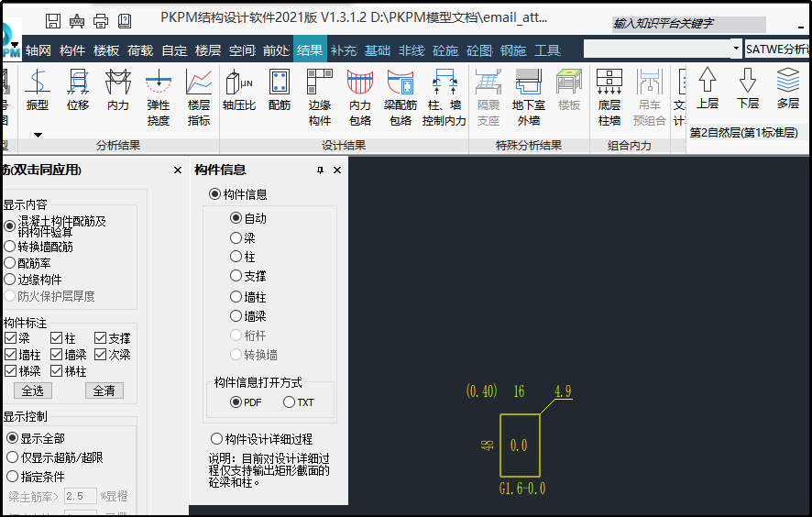Select 边缘构件 in display content
The width and height of the screenshot is (812, 517).
pyautogui.click(x=33, y=280)
